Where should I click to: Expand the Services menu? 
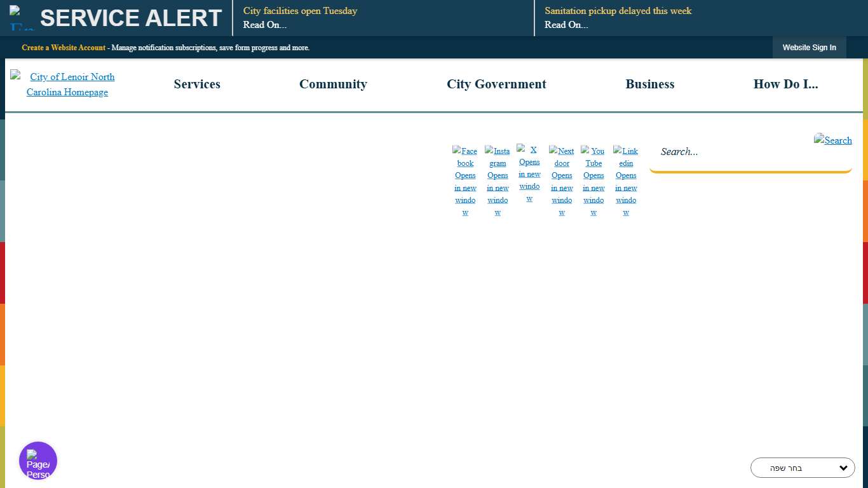(197, 85)
